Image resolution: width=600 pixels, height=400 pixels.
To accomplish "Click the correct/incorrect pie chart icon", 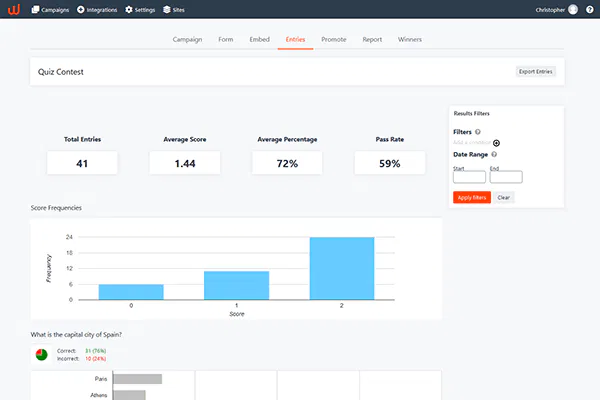I will tap(42, 355).
